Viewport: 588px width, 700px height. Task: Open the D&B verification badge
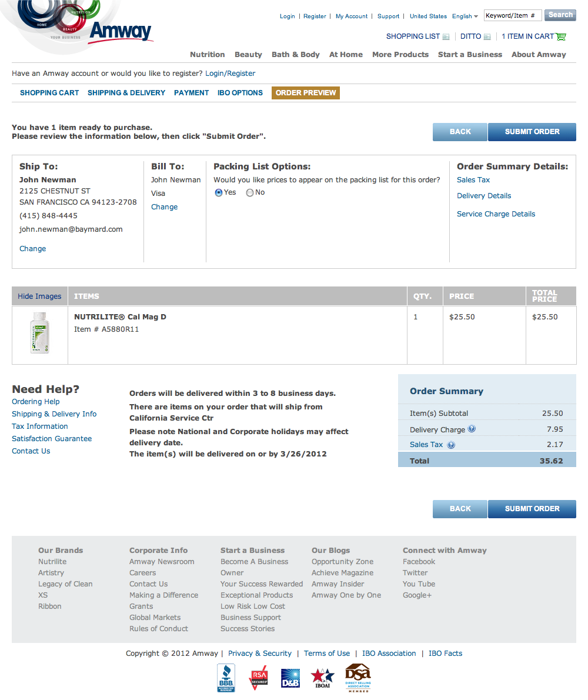pos(290,677)
